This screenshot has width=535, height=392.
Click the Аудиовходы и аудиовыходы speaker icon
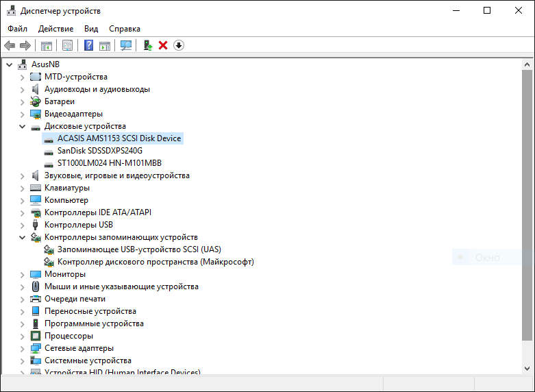36,89
